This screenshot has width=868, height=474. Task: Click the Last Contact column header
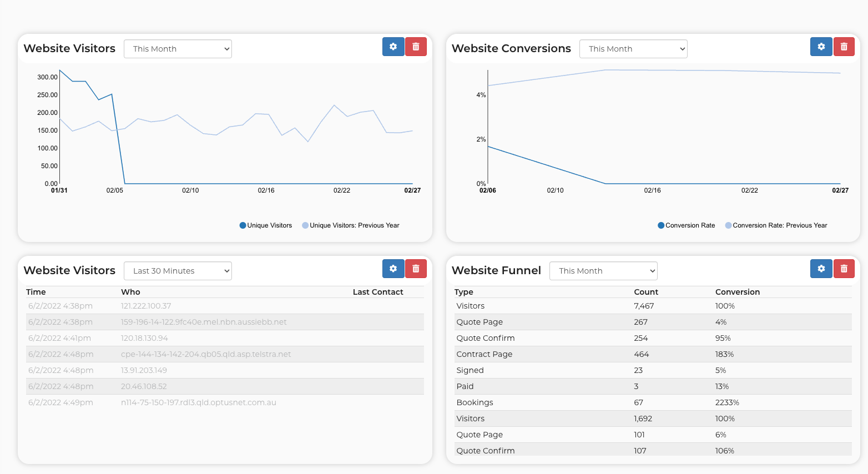coord(378,292)
